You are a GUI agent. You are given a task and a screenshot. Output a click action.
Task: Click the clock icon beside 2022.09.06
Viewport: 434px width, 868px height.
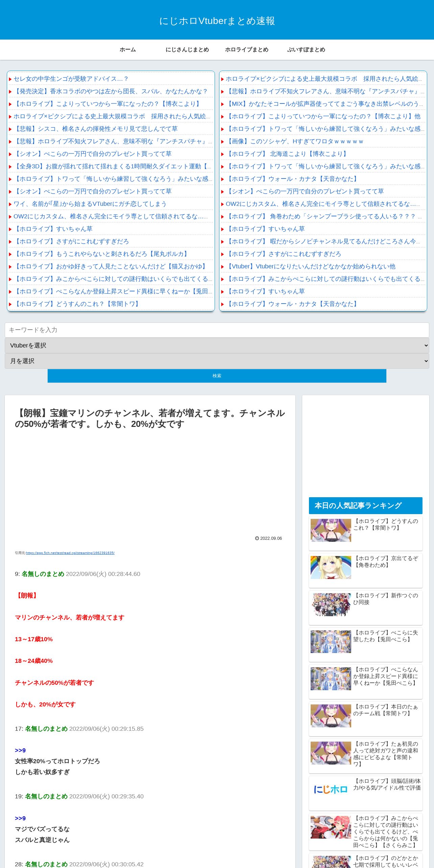click(257, 538)
